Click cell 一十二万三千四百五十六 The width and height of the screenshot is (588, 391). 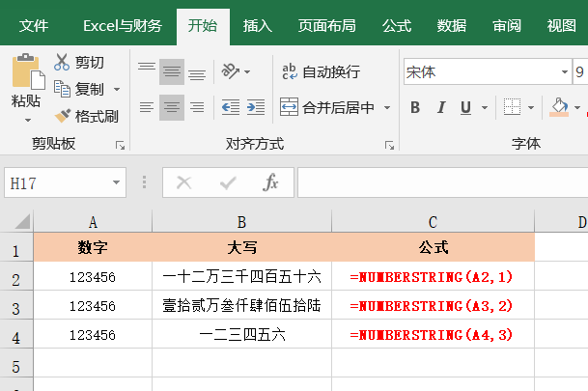point(242,276)
